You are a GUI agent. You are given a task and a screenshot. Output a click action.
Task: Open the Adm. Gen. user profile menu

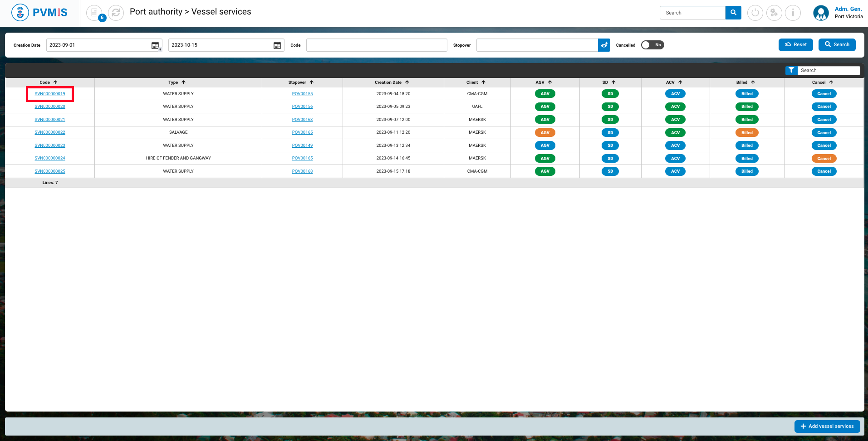coord(839,13)
